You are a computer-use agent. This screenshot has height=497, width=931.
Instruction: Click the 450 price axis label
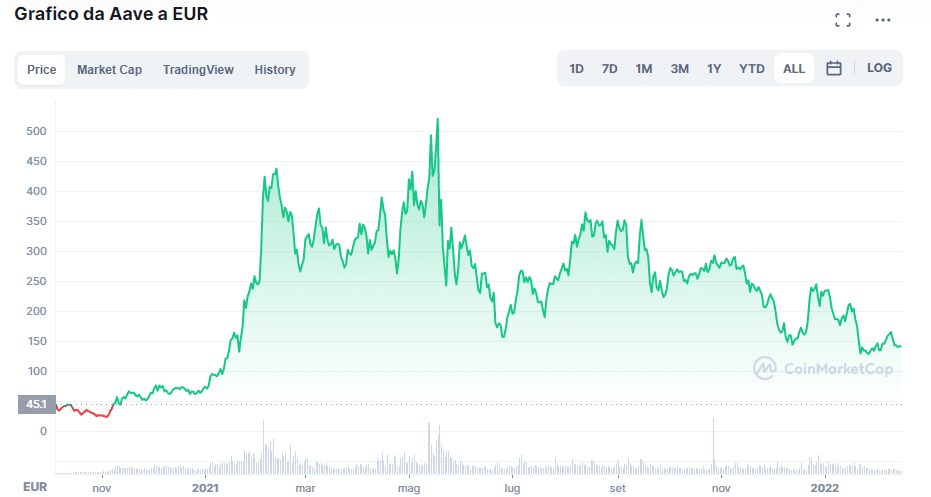tap(36, 162)
